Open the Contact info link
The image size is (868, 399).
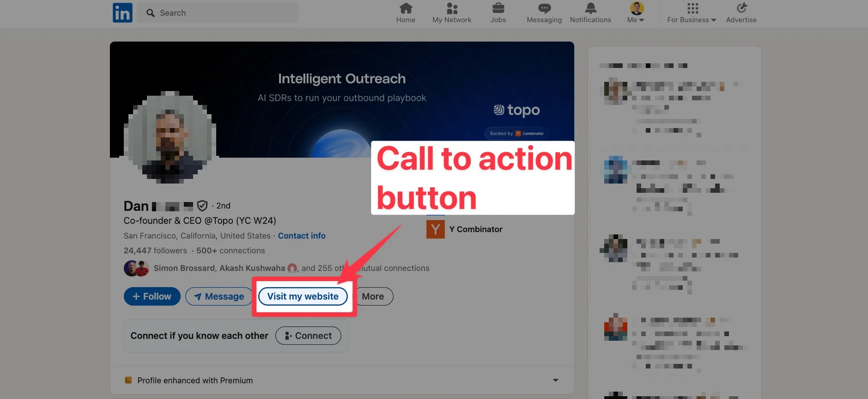coord(302,236)
